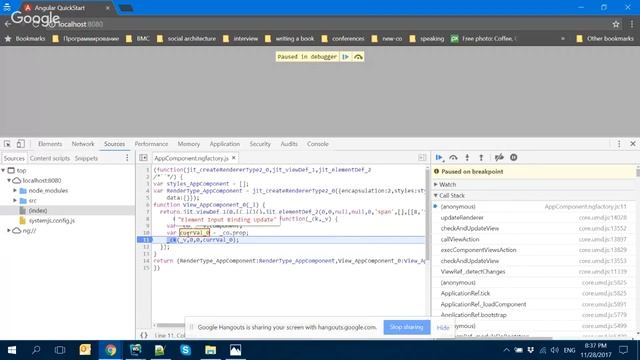Toggle device toolbar icon
This screenshot has height=360, width=640.
pyautogui.click(x=20, y=144)
